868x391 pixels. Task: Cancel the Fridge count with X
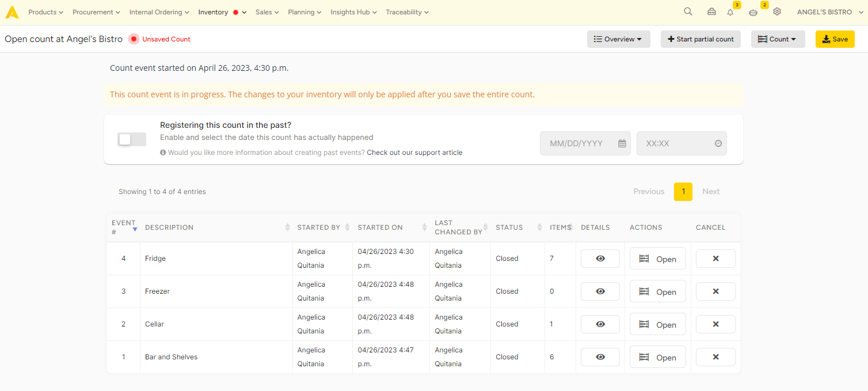tap(715, 259)
